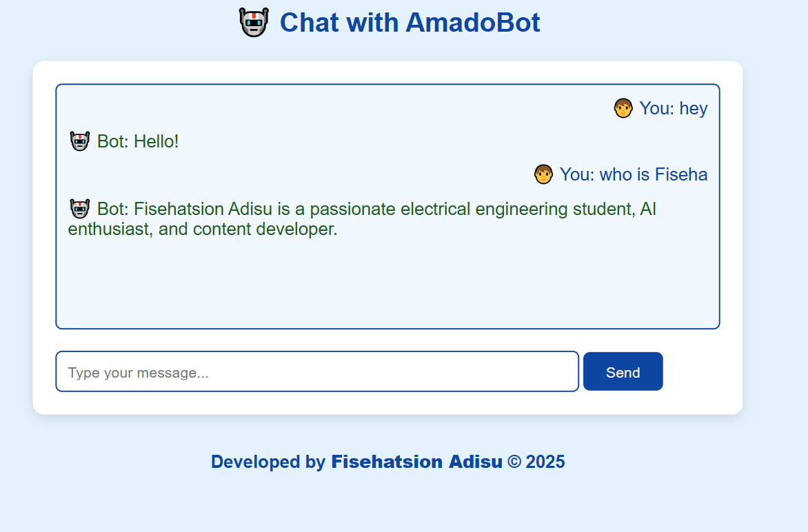The height and width of the screenshot is (532, 808).
Task: Click the bot's Fisehatsion Adisu description message
Action: pos(358,218)
